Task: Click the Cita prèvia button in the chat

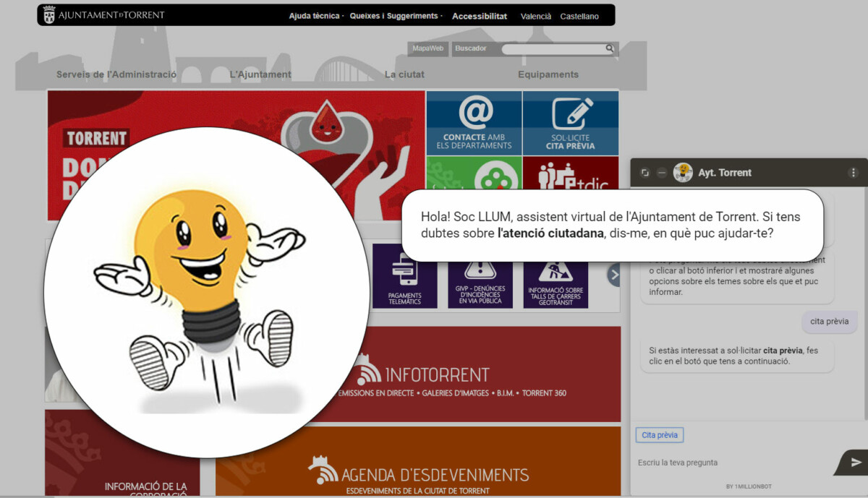Action: 659,434
